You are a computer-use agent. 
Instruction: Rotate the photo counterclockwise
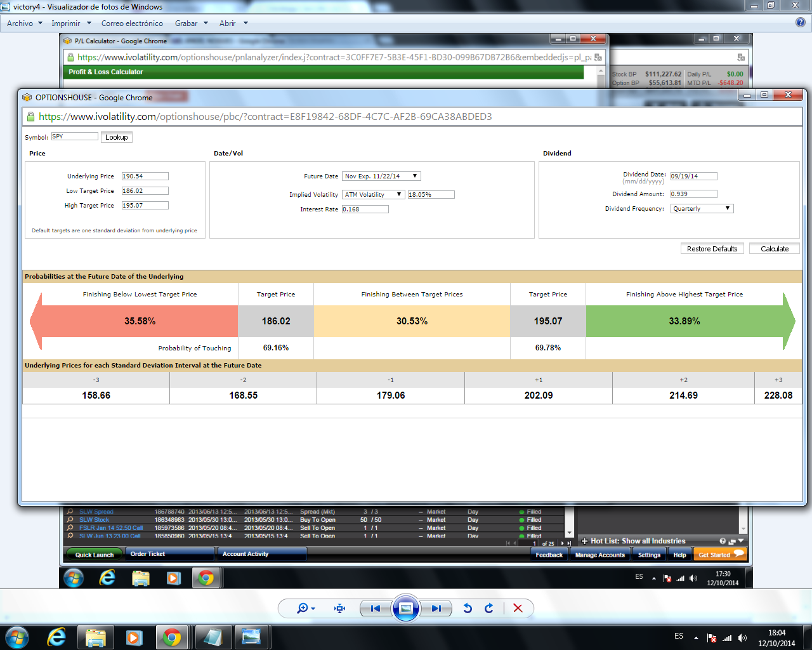click(x=468, y=608)
